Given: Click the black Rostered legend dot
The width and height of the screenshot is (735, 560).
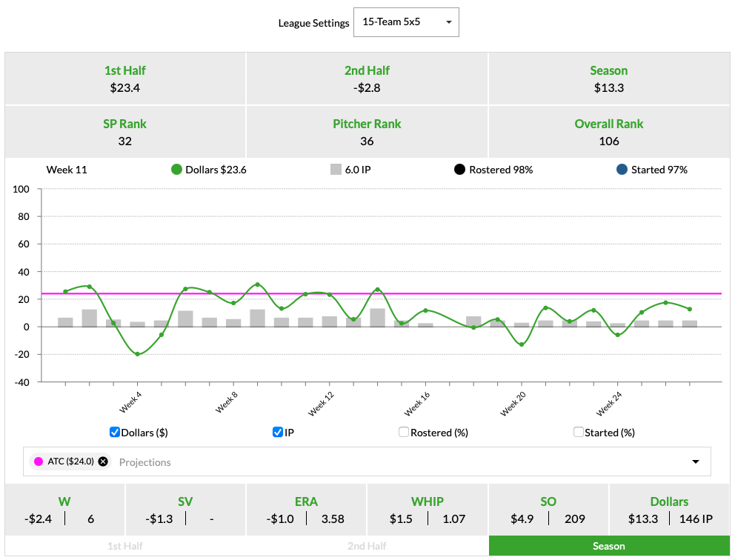Looking at the screenshot, I should point(459,170).
